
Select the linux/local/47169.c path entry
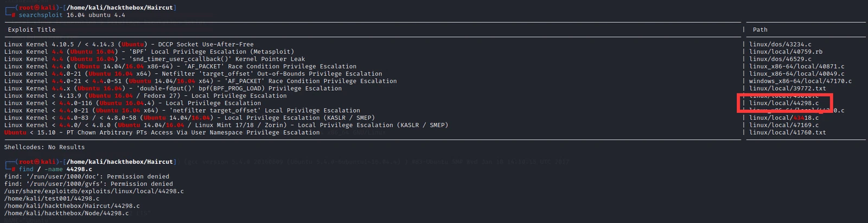pos(783,125)
